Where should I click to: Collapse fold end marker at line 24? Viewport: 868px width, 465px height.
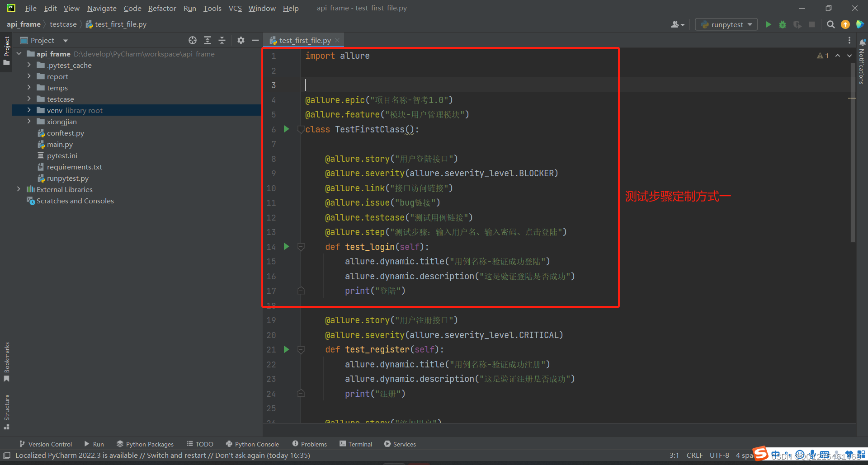301,394
